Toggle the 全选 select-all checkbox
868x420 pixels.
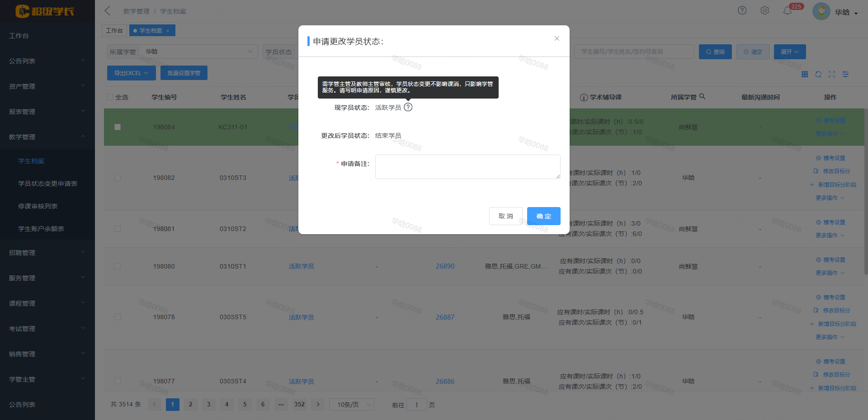click(x=110, y=97)
